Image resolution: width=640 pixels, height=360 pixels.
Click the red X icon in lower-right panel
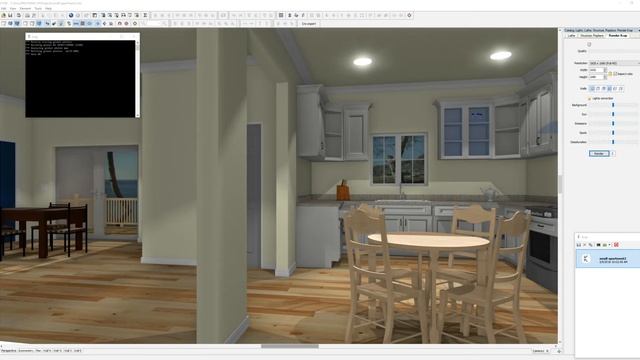pos(616,245)
